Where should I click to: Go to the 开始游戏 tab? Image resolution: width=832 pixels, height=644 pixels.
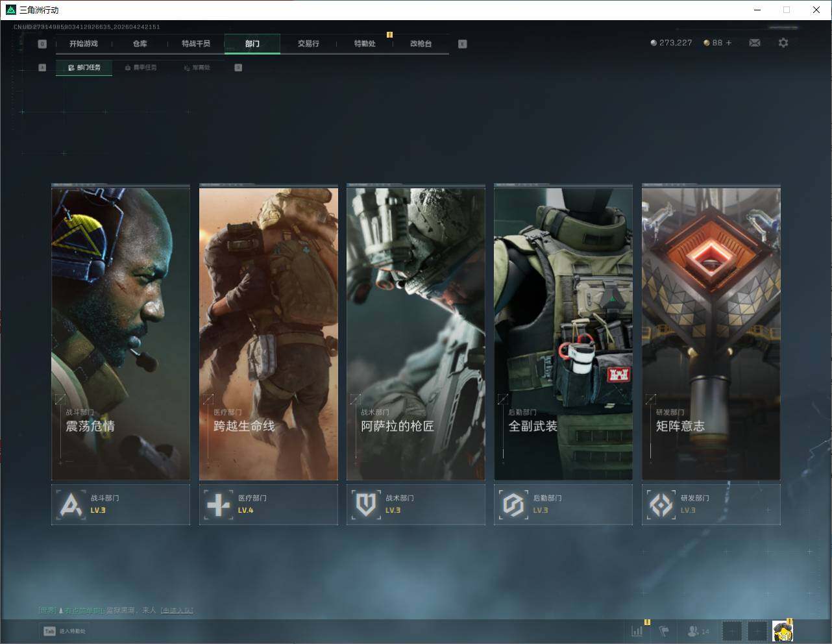click(84, 43)
